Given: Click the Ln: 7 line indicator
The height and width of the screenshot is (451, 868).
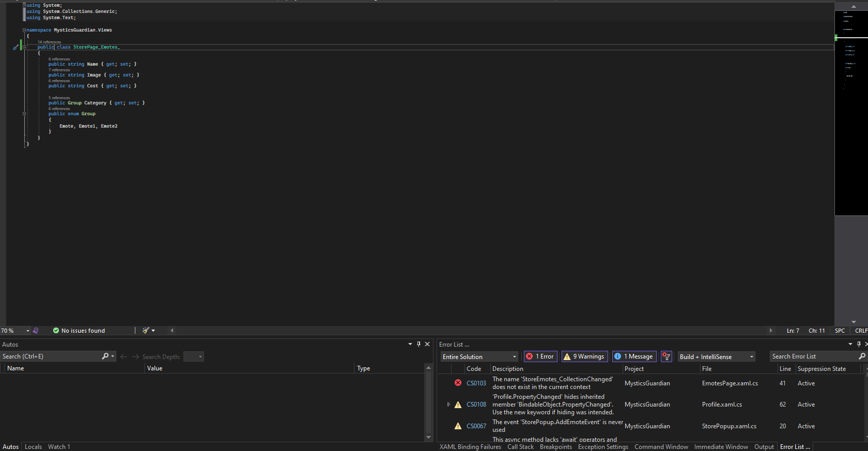Looking at the screenshot, I should coord(793,331).
